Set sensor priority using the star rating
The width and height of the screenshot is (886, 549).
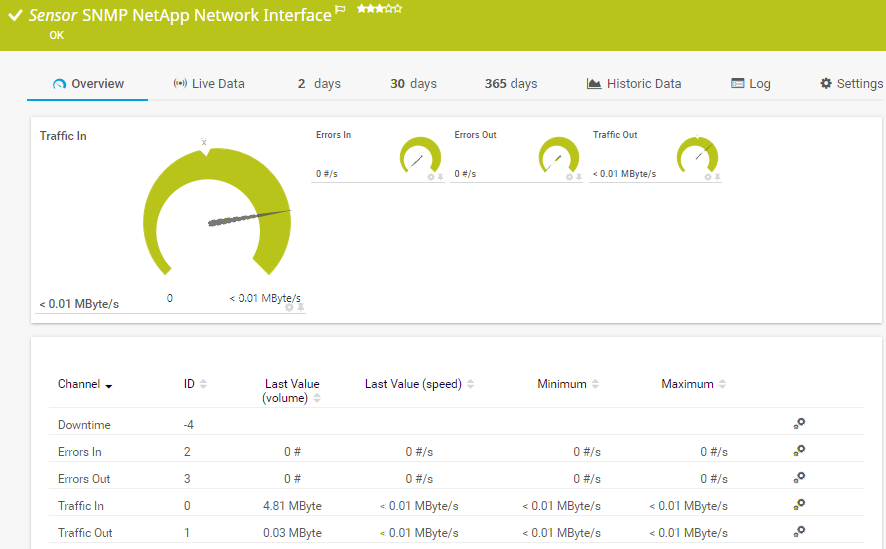(379, 9)
